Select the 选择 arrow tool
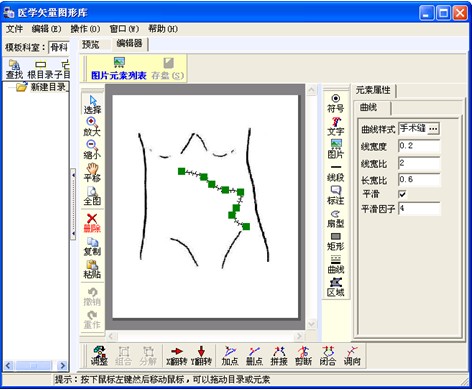The height and width of the screenshot is (390, 472). [x=92, y=105]
